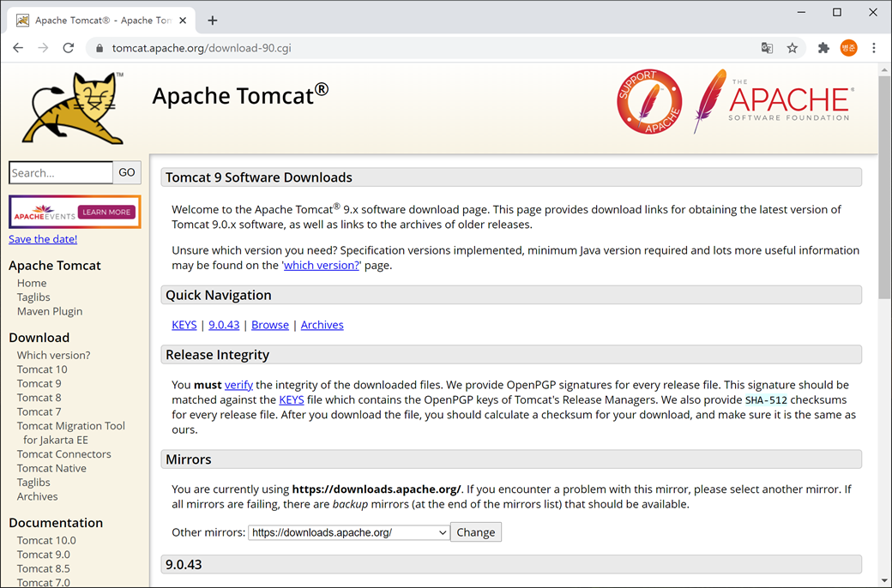Click Archives in Quick Navigation
The image size is (892, 588).
322,325
